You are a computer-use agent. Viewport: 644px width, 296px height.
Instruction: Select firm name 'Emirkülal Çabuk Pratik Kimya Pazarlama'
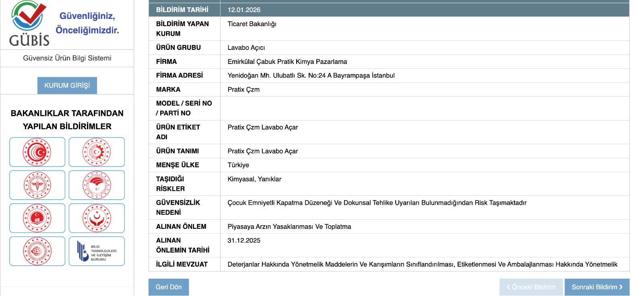pos(287,62)
